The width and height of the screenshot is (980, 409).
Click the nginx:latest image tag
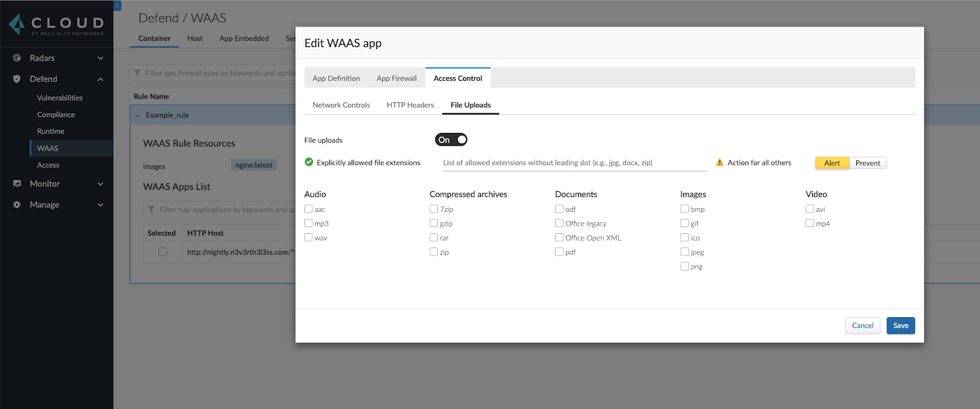254,165
